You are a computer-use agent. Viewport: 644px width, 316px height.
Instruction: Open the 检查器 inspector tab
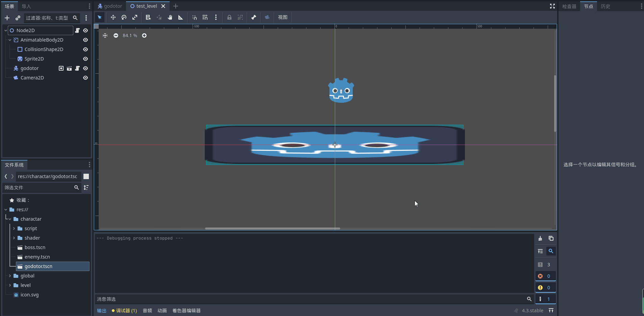click(x=569, y=6)
